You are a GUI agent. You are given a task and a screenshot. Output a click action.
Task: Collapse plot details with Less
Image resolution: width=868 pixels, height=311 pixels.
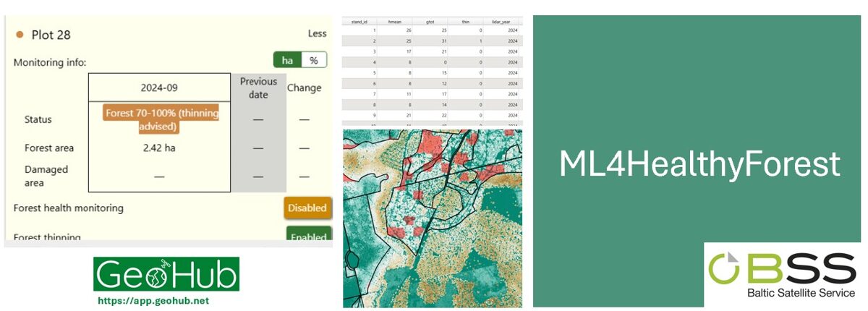pos(317,34)
